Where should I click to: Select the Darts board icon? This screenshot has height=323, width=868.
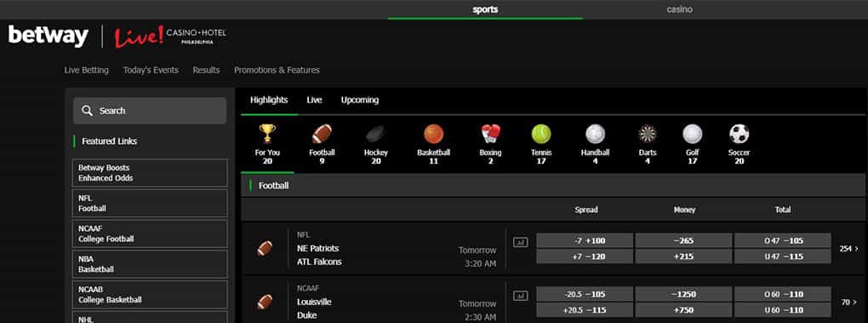[x=647, y=134]
